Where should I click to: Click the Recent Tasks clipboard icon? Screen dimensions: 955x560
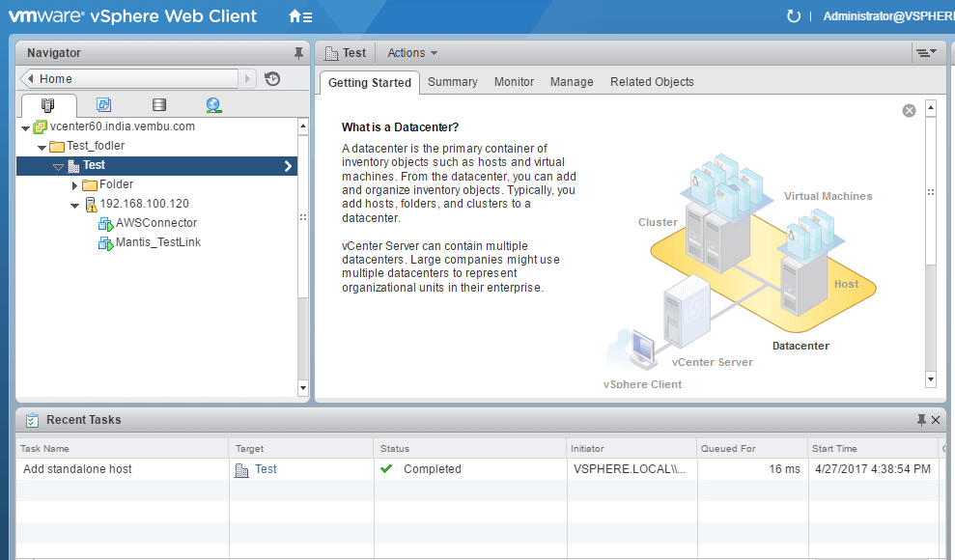32,420
